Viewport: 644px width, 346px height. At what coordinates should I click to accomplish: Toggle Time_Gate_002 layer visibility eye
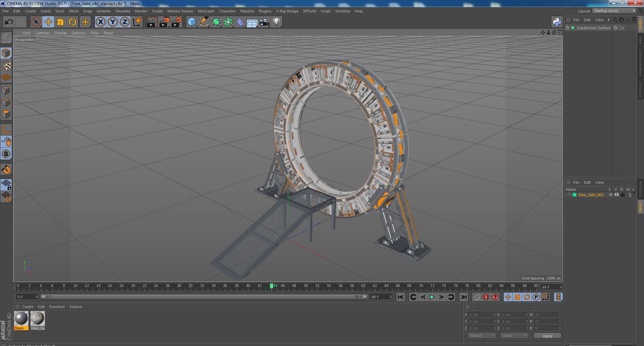click(x=616, y=195)
